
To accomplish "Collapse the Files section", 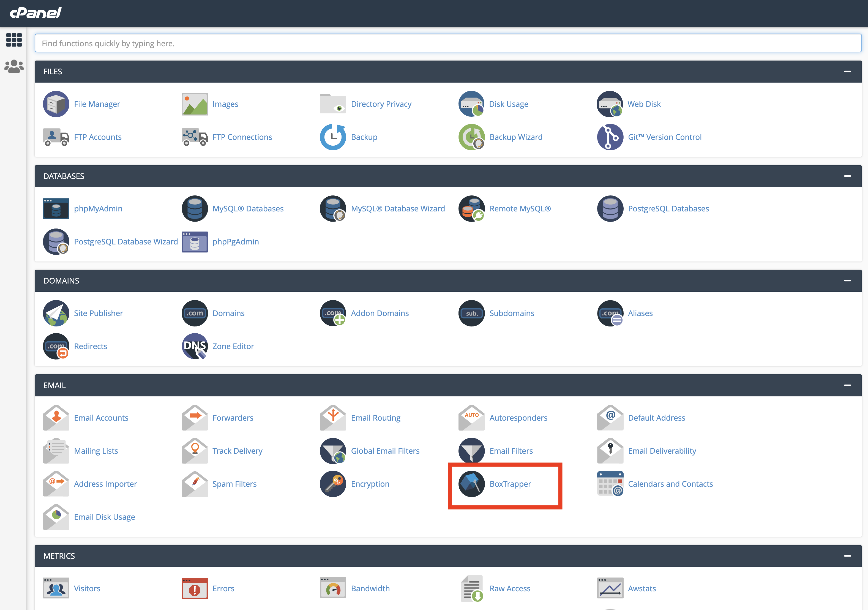I will [x=847, y=72].
